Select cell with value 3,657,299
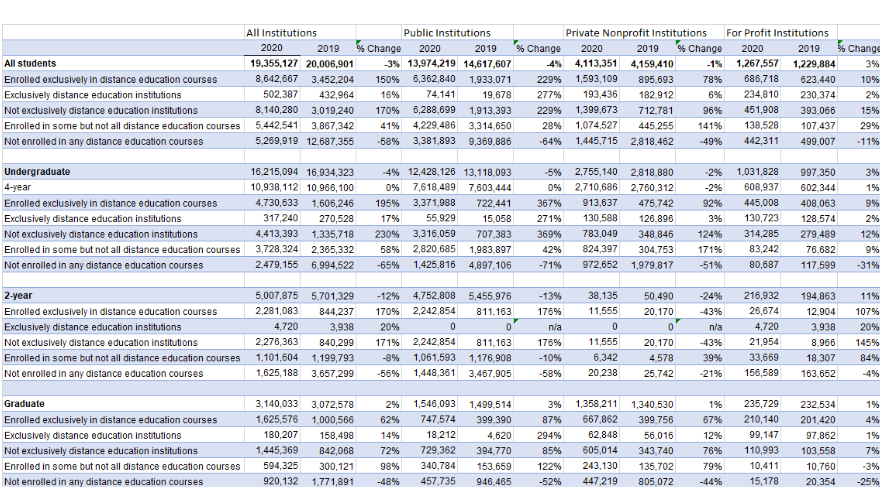 pyautogui.click(x=328, y=373)
